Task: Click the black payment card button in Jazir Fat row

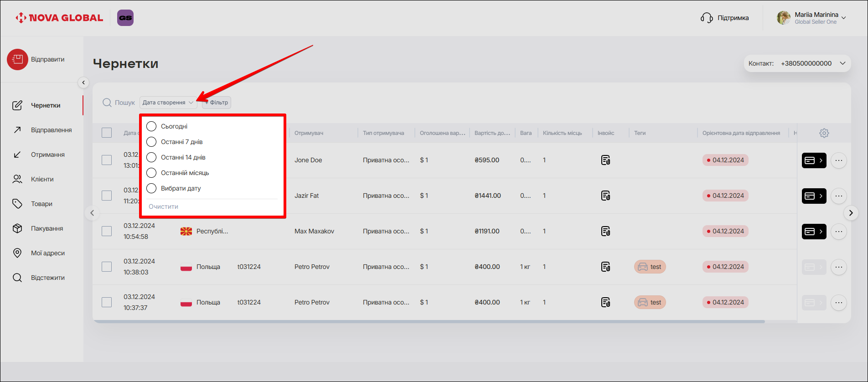Action: pos(814,196)
